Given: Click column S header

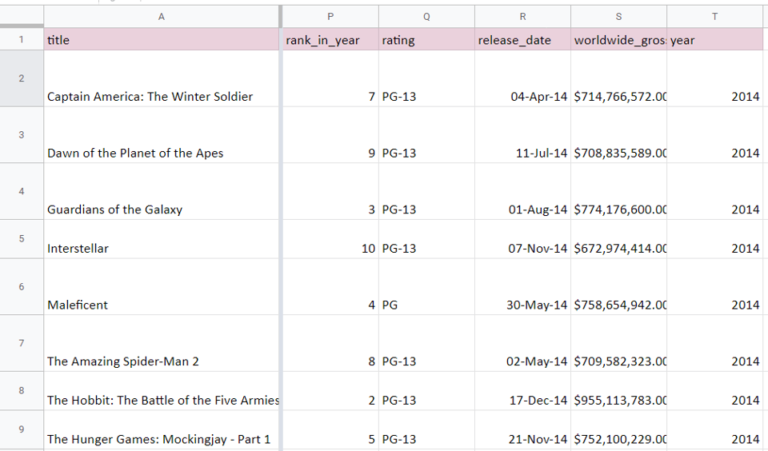Looking at the screenshot, I should (x=619, y=16).
